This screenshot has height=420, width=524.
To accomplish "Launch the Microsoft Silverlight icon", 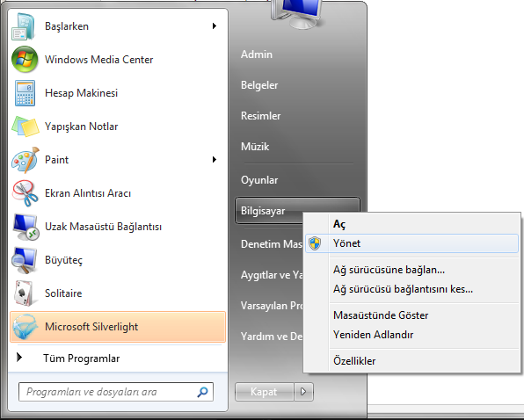I will pyautogui.click(x=25, y=327).
